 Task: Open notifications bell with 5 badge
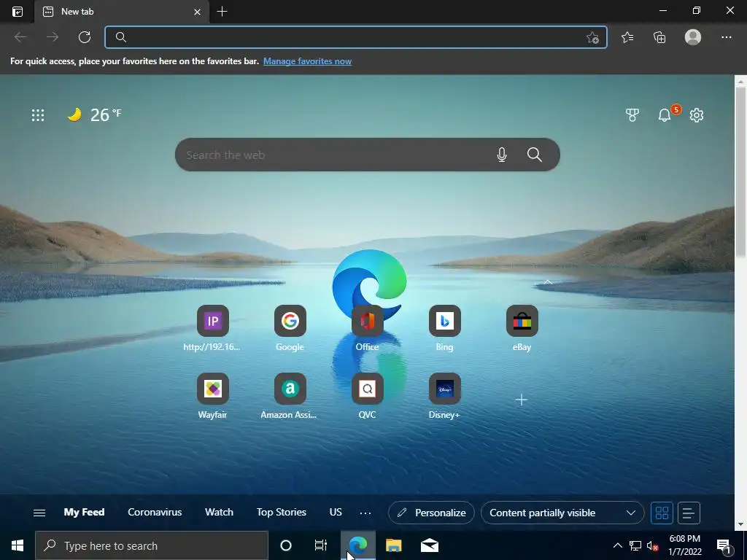(665, 114)
